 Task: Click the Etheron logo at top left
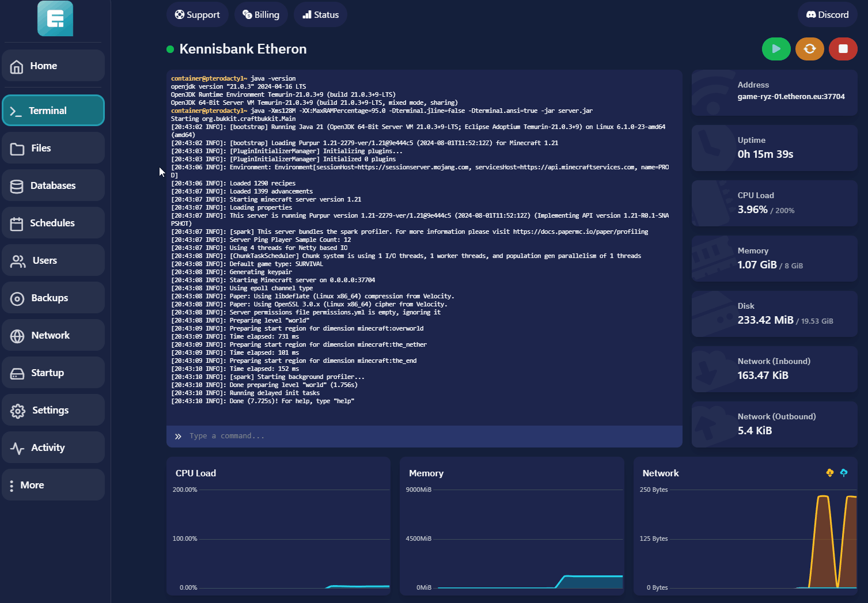click(55, 18)
